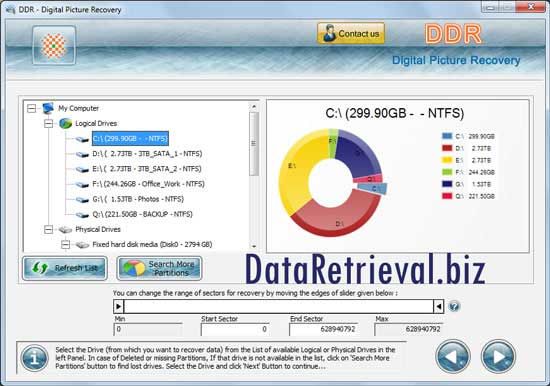
Task: Click the End Sector input field
Action: 323,329
